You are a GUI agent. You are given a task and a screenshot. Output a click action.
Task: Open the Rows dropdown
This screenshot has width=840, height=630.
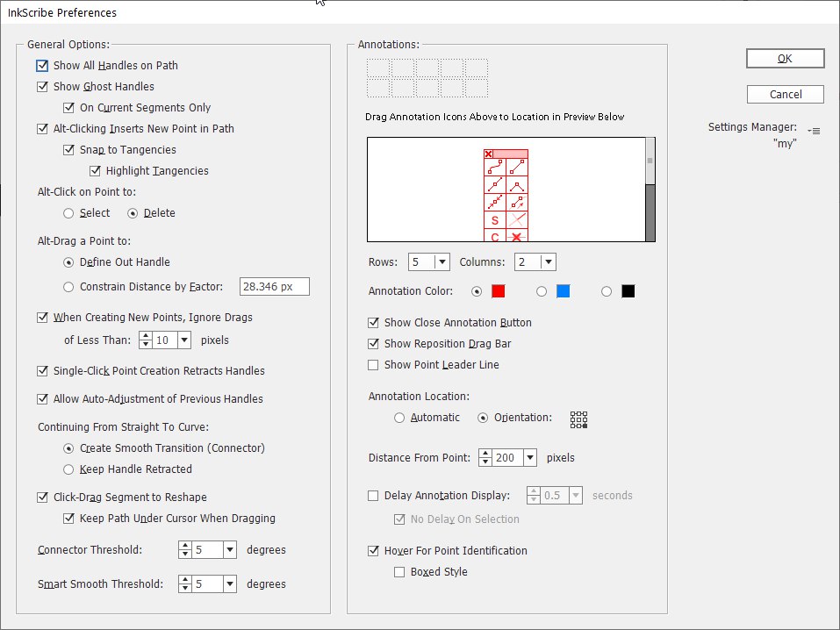click(442, 262)
